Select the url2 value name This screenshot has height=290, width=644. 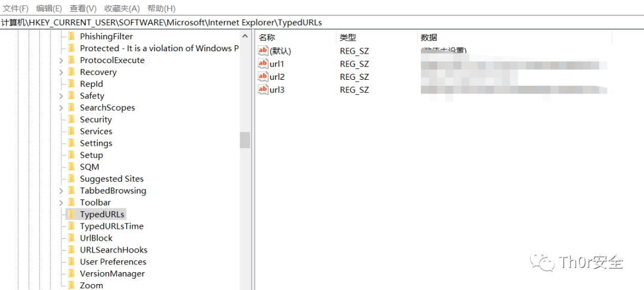[277, 77]
